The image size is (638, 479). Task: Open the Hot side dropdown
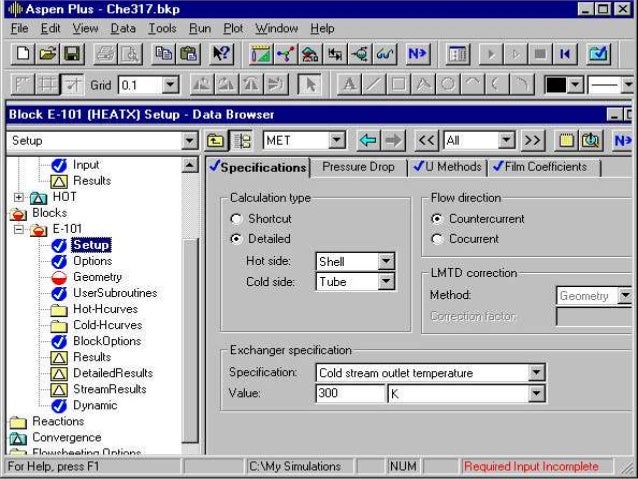(386, 261)
